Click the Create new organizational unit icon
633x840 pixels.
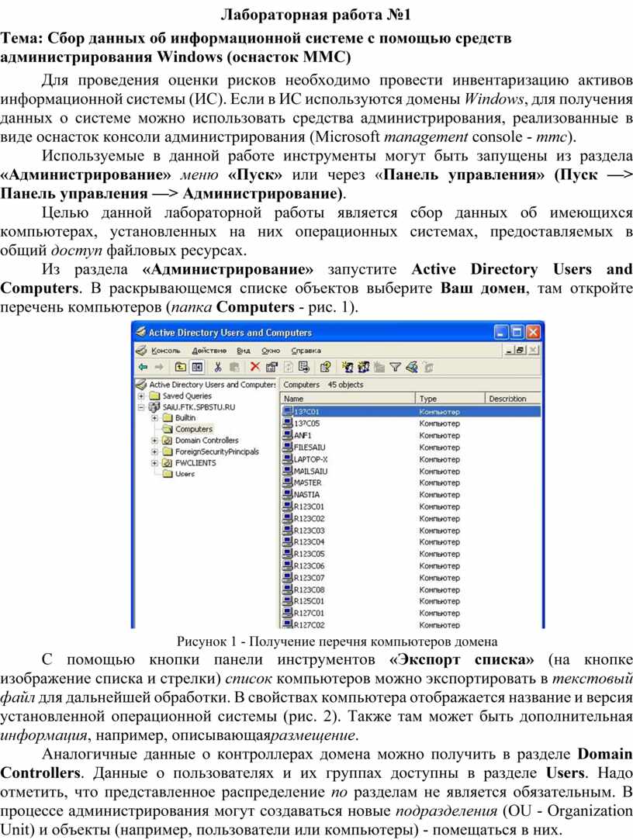coord(379,367)
